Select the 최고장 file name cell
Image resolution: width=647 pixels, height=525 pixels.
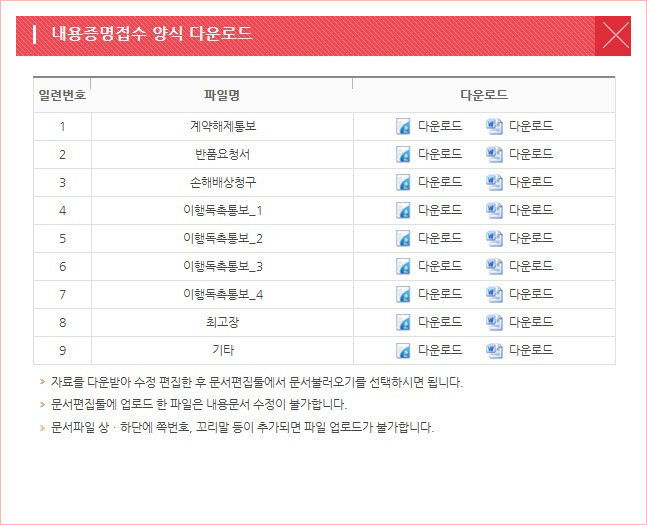(222, 323)
